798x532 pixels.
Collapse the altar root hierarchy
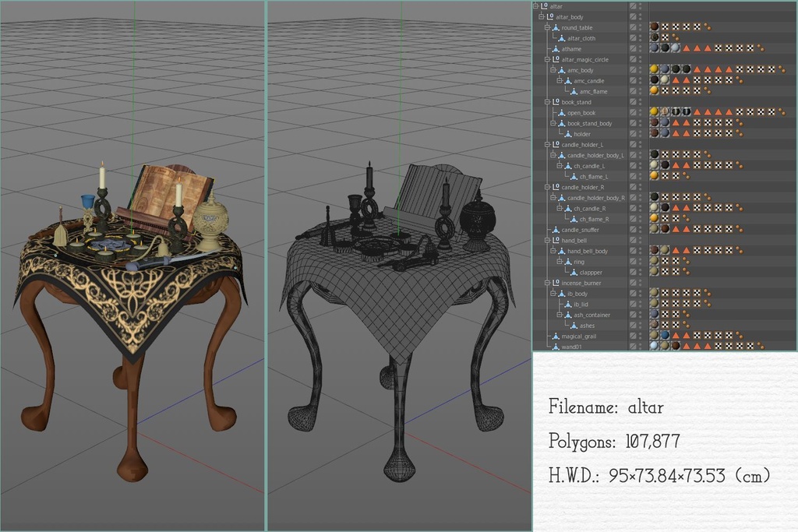pos(536,6)
